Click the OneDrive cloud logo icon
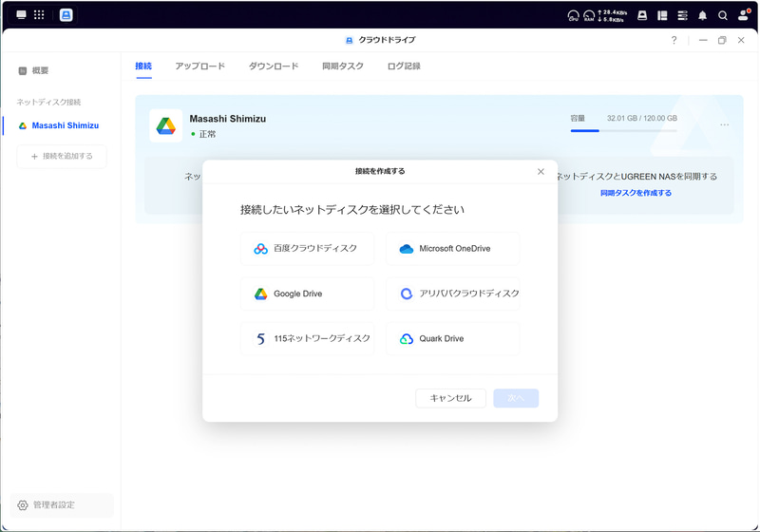Screen dimensions: 760x532 407,249
